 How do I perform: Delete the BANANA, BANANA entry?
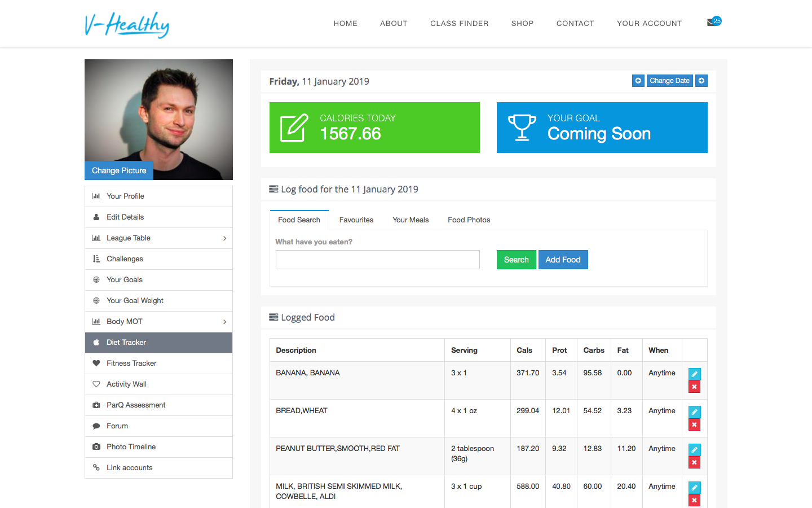695,387
